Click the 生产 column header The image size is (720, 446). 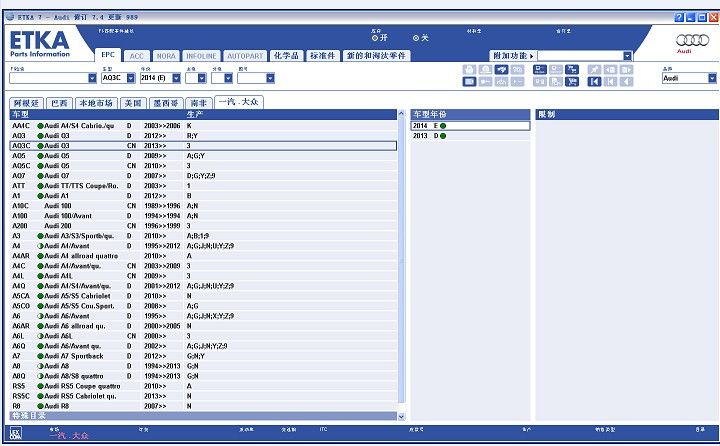pyautogui.click(x=195, y=114)
